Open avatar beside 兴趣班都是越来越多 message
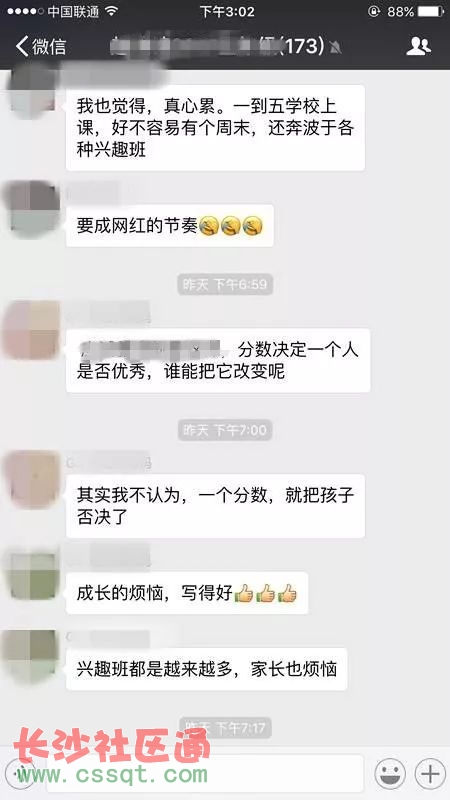This screenshot has width=450, height=800. click(x=32, y=657)
